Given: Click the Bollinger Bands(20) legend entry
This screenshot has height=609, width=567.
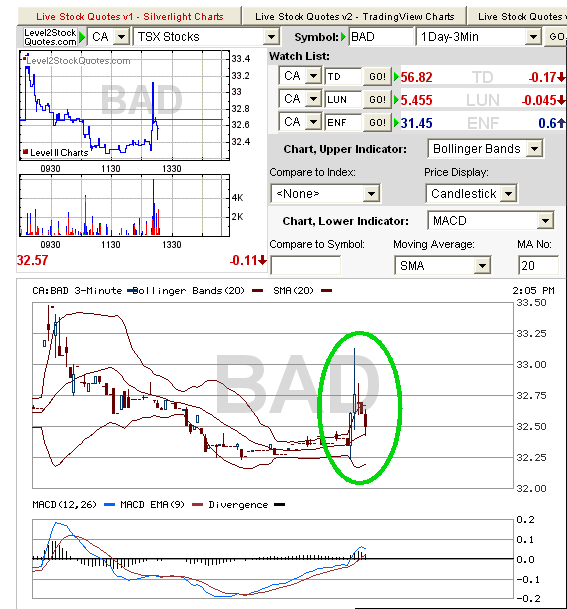Looking at the screenshot, I should tap(189, 291).
